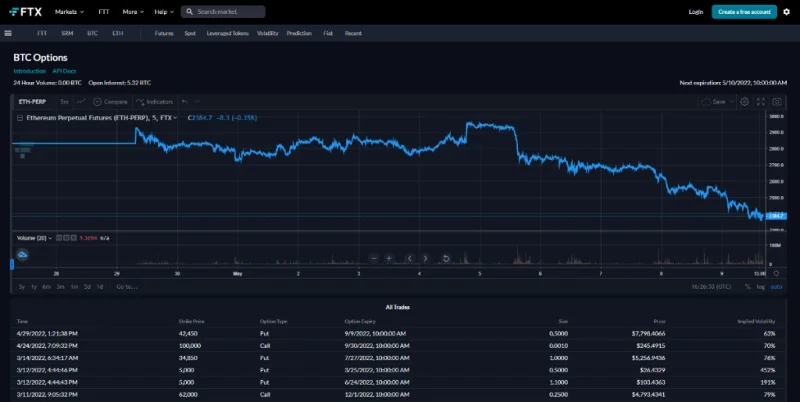Click the blue price label 2384.7

(x=776, y=216)
